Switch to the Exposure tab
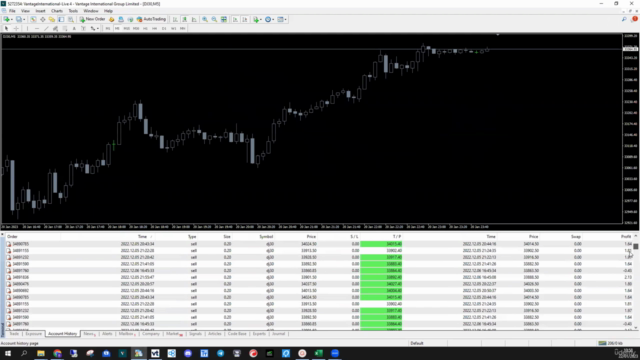Viewport: 640px width, 360px height. [x=33, y=334]
